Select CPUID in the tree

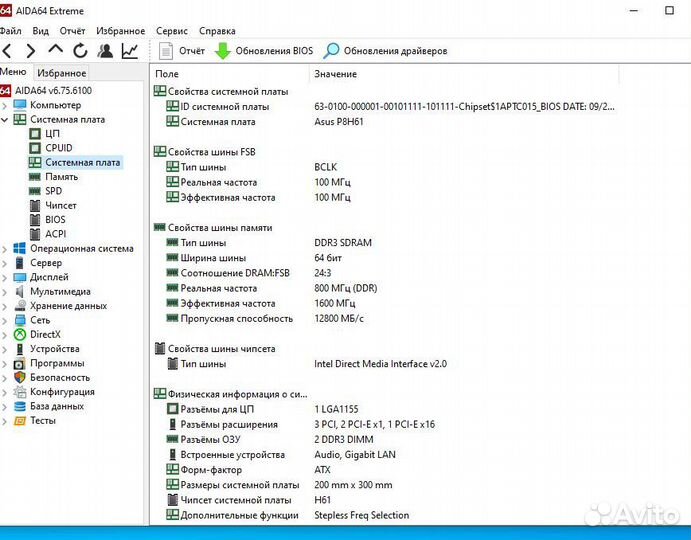coord(58,148)
